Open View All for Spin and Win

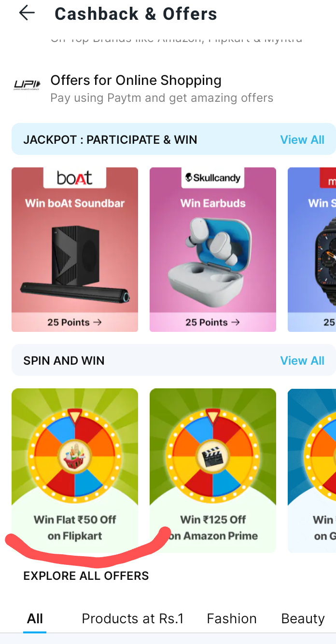(302, 361)
